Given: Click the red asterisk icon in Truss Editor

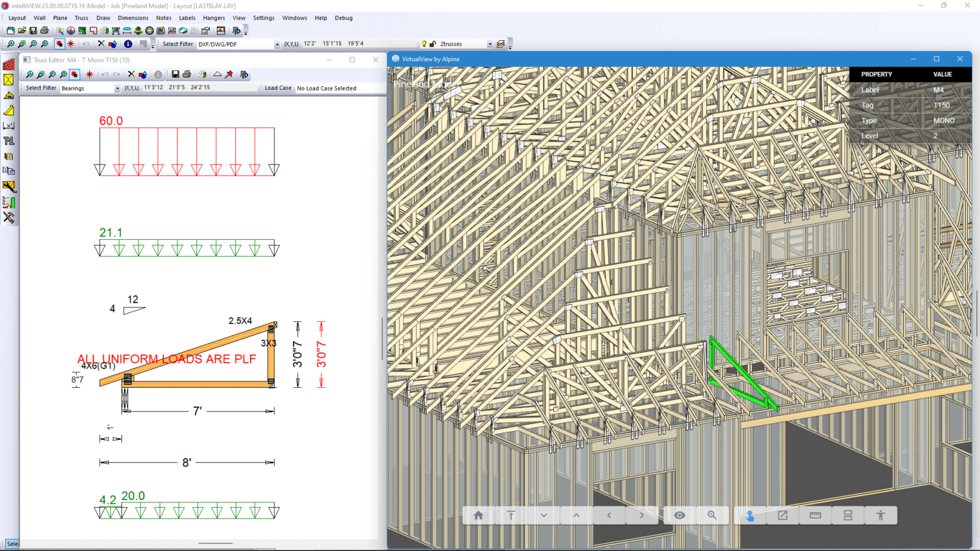Looking at the screenshot, I should click(x=89, y=75).
